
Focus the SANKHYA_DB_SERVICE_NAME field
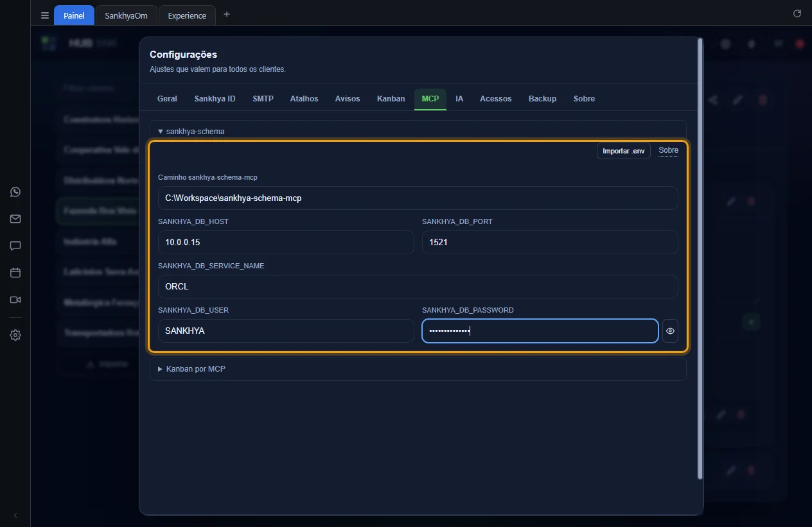(x=418, y=287)
